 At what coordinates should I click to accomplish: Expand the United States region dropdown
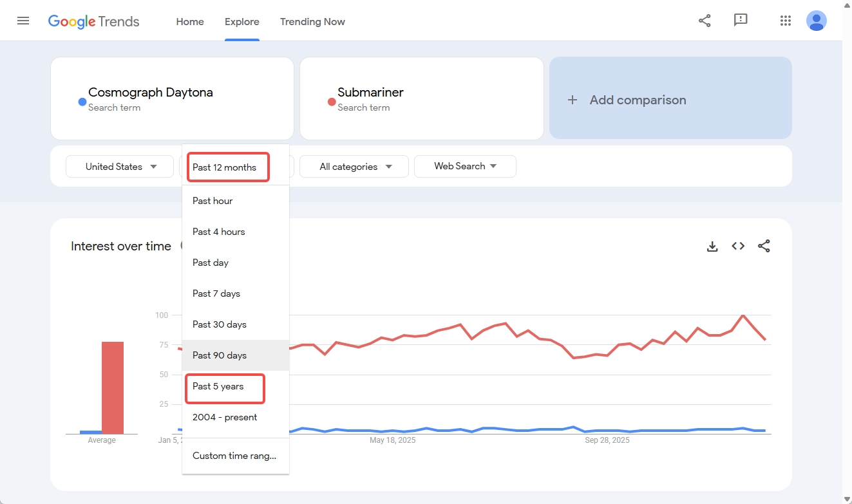tap(120, 167)
